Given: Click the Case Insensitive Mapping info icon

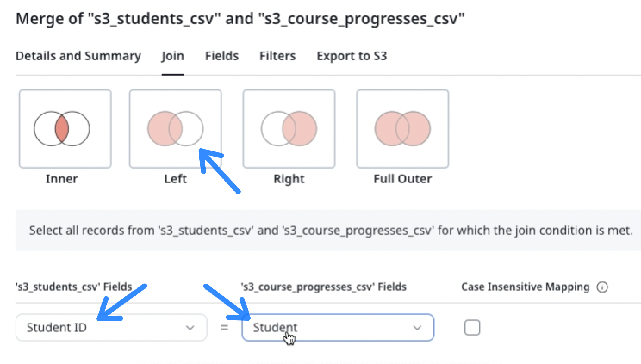Looking at the screenshot, I should click(x=602, y=287).
